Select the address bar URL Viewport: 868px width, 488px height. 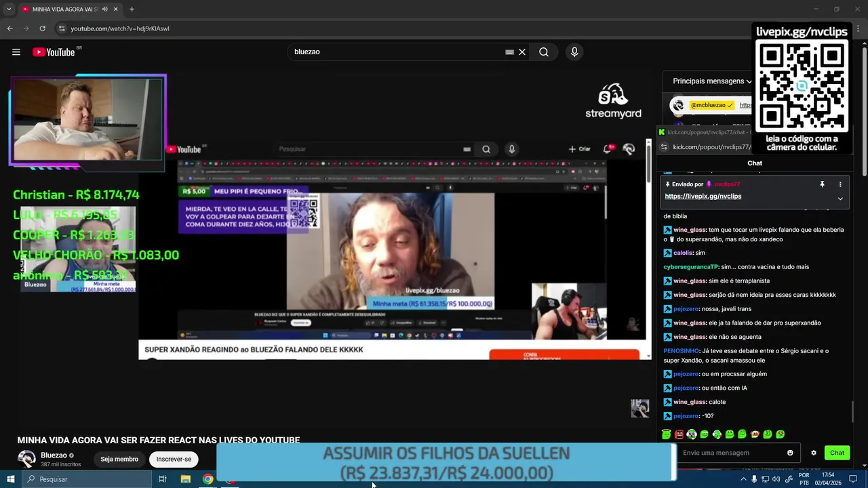click(120, 28)
